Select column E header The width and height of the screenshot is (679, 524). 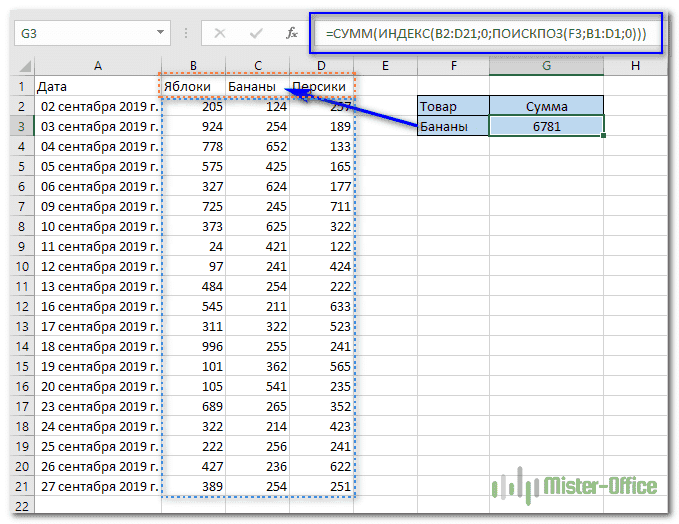point(385,66)
